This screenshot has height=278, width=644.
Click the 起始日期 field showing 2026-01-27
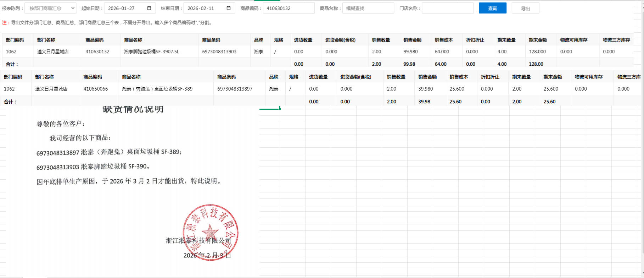(x=124, y=8)
